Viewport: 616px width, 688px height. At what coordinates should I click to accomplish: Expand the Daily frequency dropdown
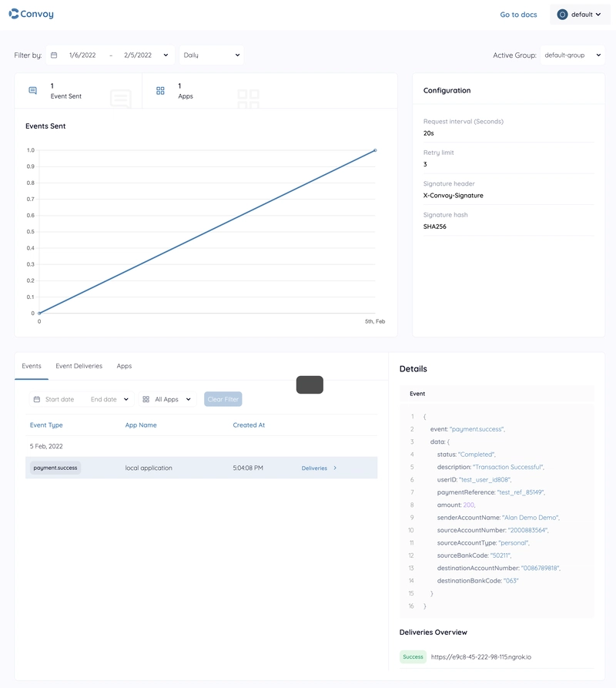pos(212,55)
